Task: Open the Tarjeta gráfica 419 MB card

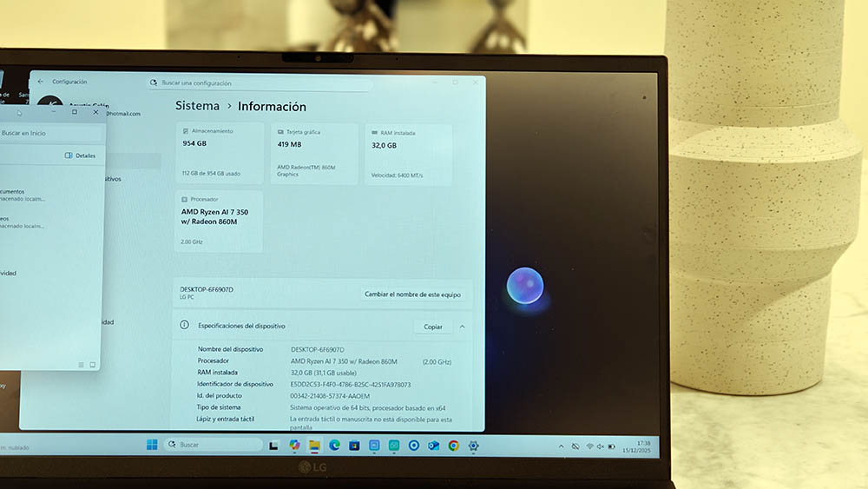Action: click(x=314, y=154)
